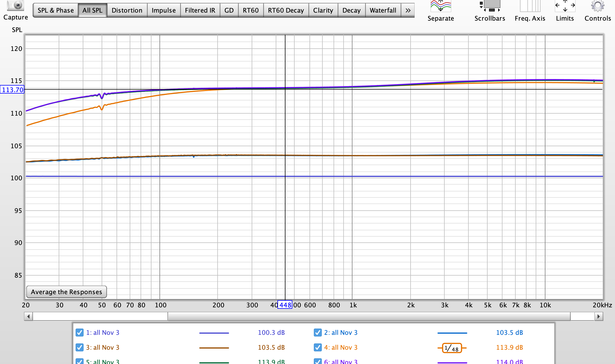
Task: Click the trace 3 brown line swatch
Action: 214,348
